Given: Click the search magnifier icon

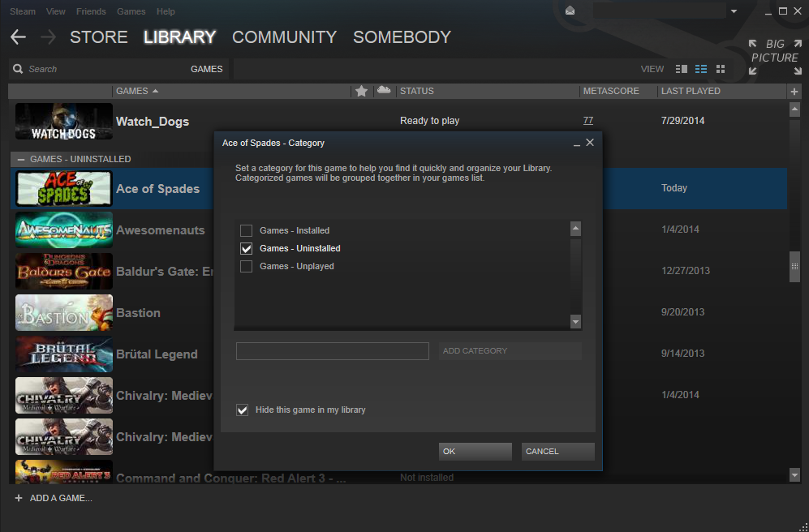Looking at the screenshot, I should [18, 69].
